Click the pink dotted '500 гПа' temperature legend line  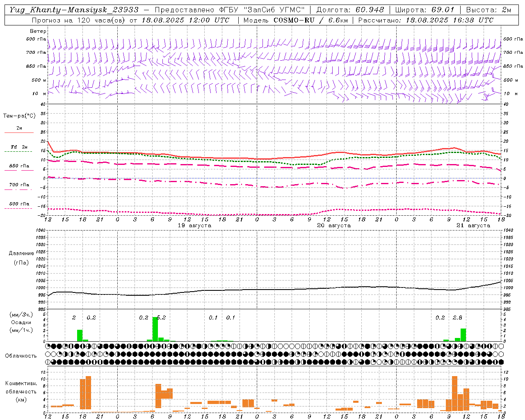18,208
